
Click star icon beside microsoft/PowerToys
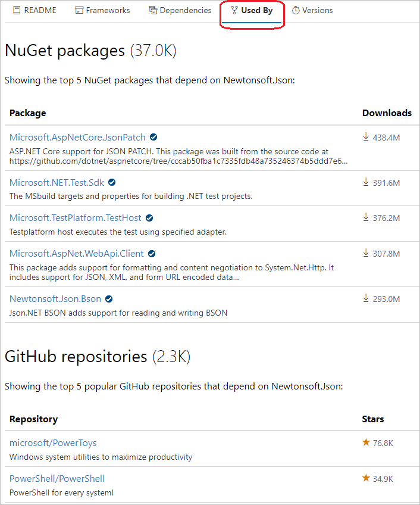tap(366, 442)
